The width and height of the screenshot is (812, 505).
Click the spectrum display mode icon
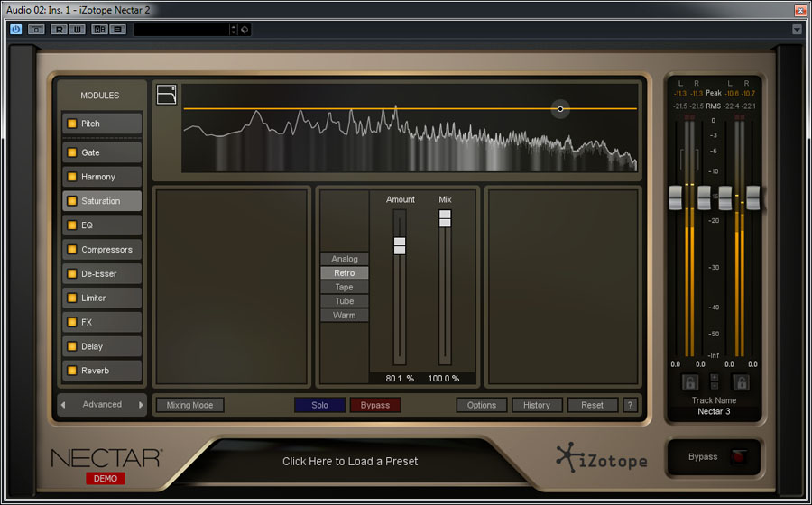pyautogui.click(x=166, y=95)
